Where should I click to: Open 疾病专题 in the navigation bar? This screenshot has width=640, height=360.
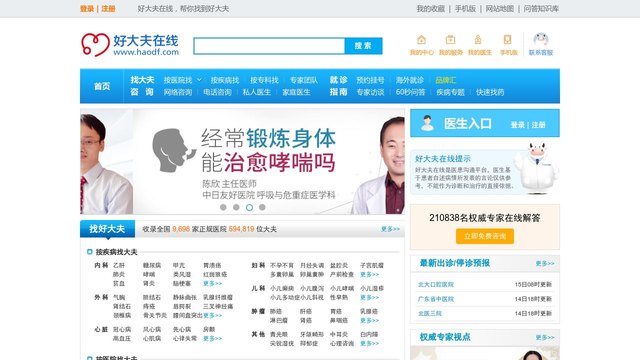451,92
